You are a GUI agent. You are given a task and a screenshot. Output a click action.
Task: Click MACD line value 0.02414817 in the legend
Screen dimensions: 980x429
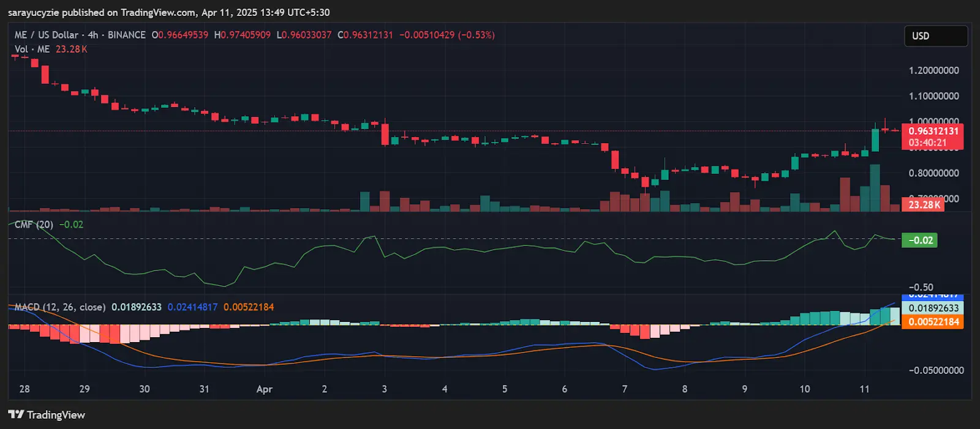coord(192,307)
